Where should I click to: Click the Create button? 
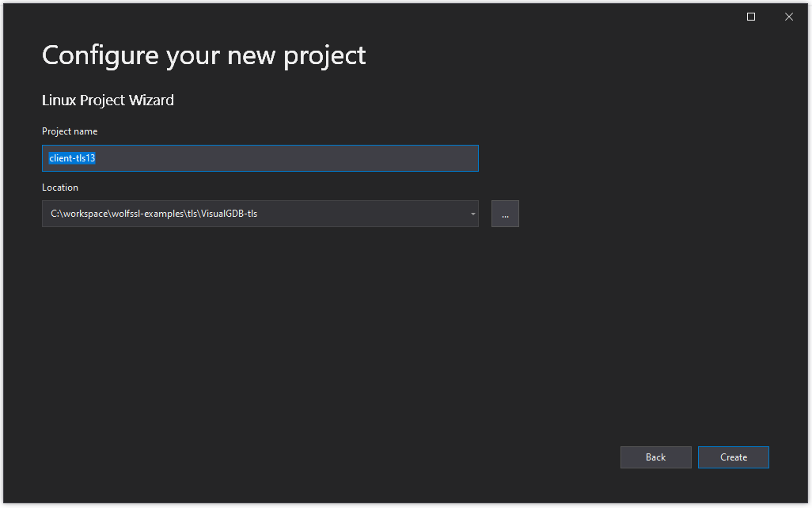click(x=734, y=457)
